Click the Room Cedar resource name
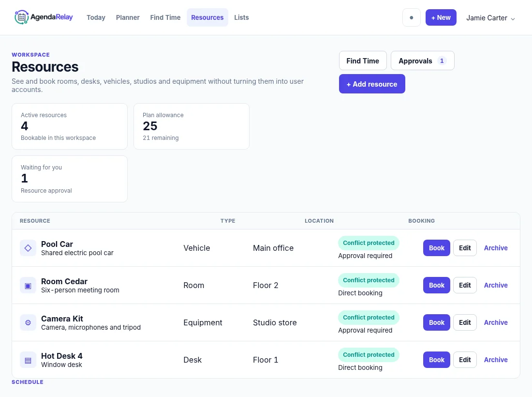This screenshot has width=532, height=397. coord(64,282)
